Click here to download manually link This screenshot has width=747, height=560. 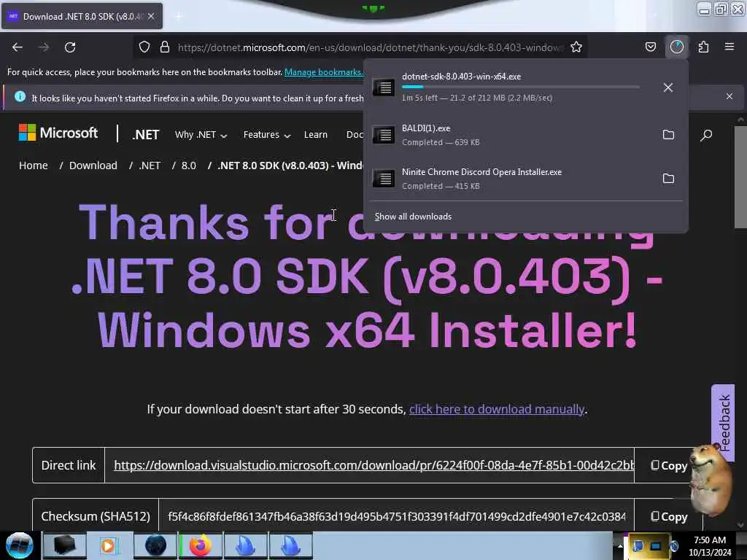tap(496, 409)
